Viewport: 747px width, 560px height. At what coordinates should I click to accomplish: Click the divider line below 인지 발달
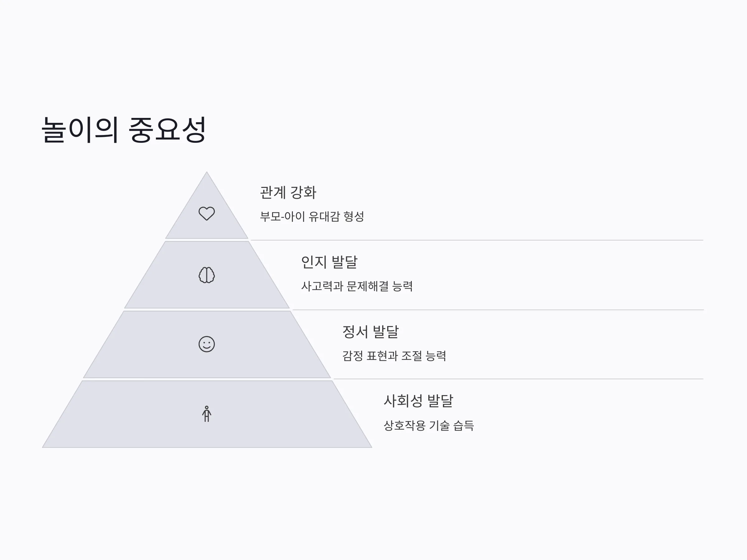[498, 310]
